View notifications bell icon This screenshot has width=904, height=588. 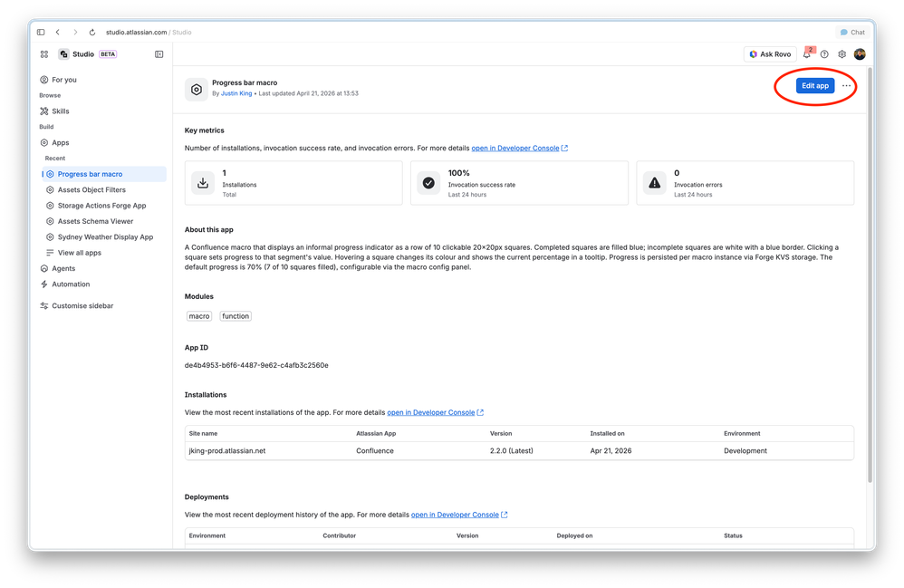[806, 54]
